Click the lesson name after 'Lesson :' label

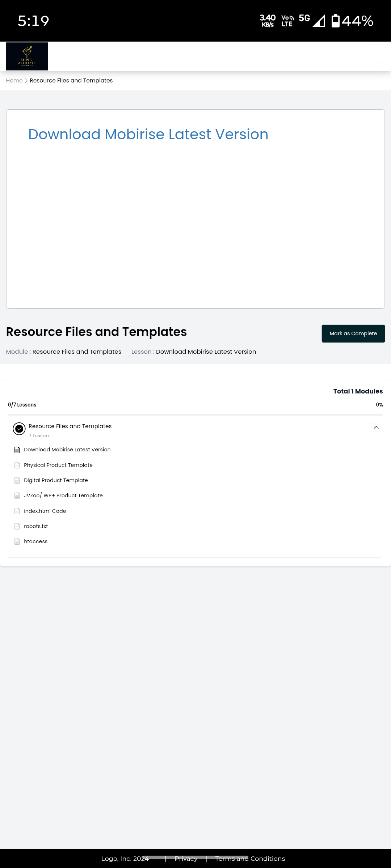(206, 352)
